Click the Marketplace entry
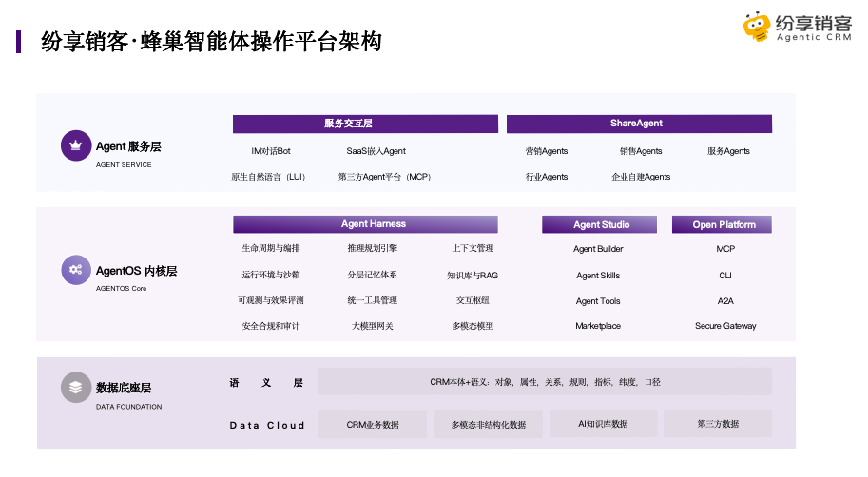Screen dimensions: 868x477 (x=598, y=326)
